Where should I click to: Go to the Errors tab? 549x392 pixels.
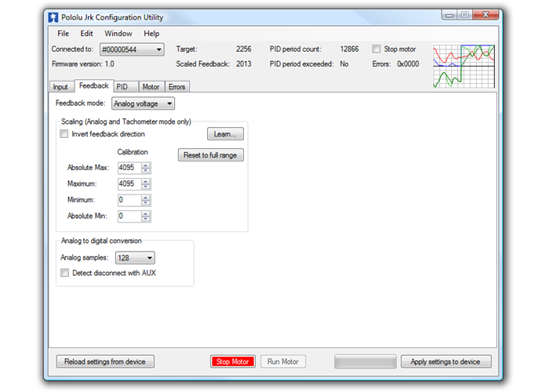click(177, 87)
